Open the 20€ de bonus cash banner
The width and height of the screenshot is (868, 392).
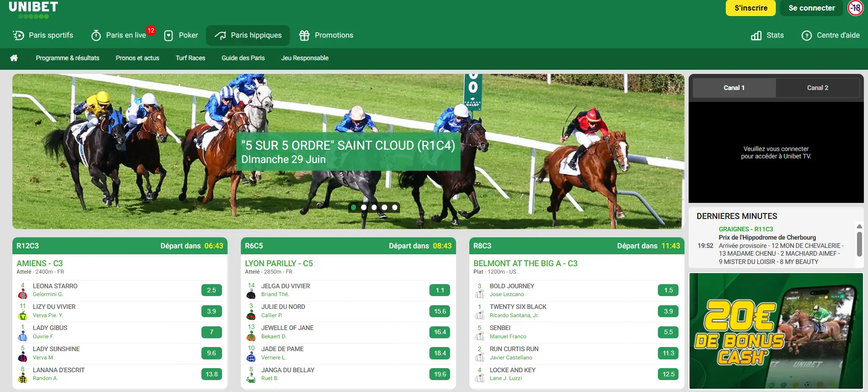(x=776, y=330)
